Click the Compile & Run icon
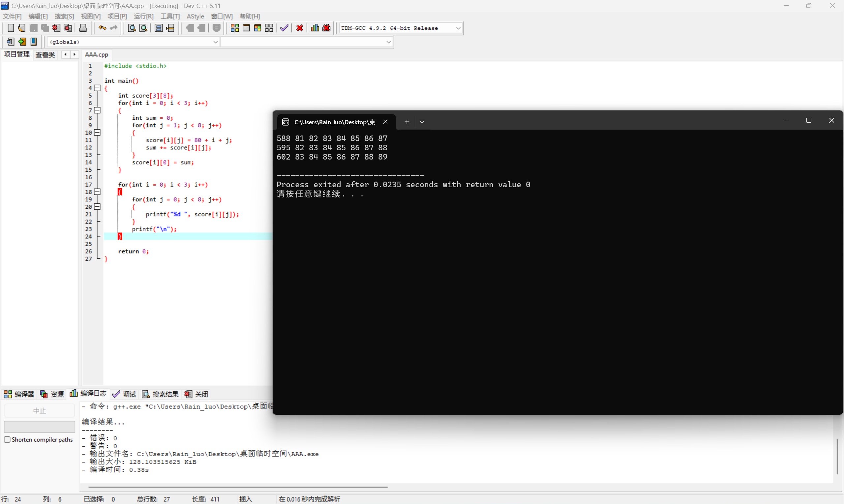 point(257,28)
